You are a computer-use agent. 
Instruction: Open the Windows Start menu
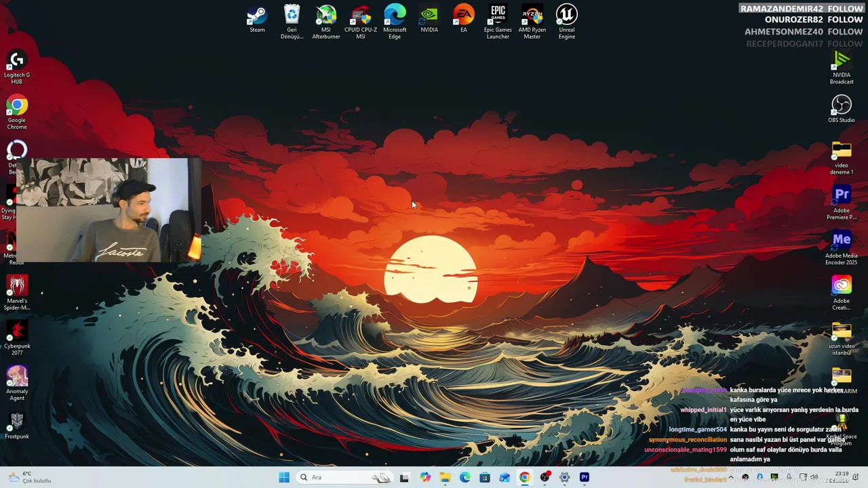(284, 477)
